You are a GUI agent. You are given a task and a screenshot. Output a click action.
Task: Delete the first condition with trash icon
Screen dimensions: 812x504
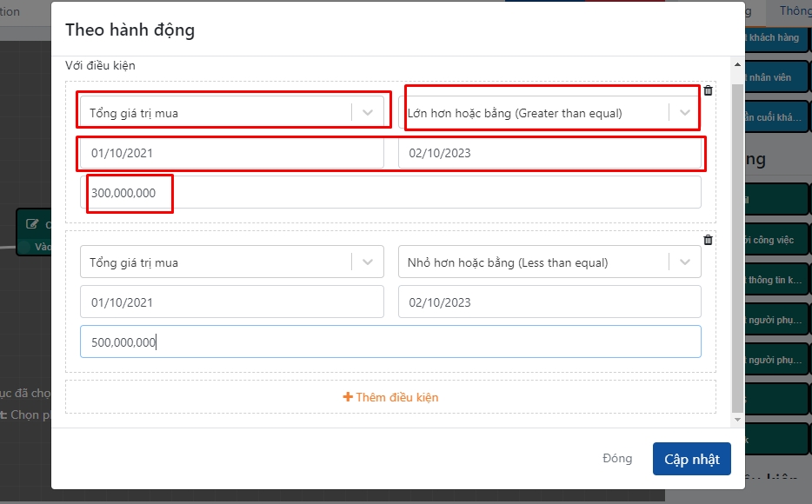coord(708,90)
